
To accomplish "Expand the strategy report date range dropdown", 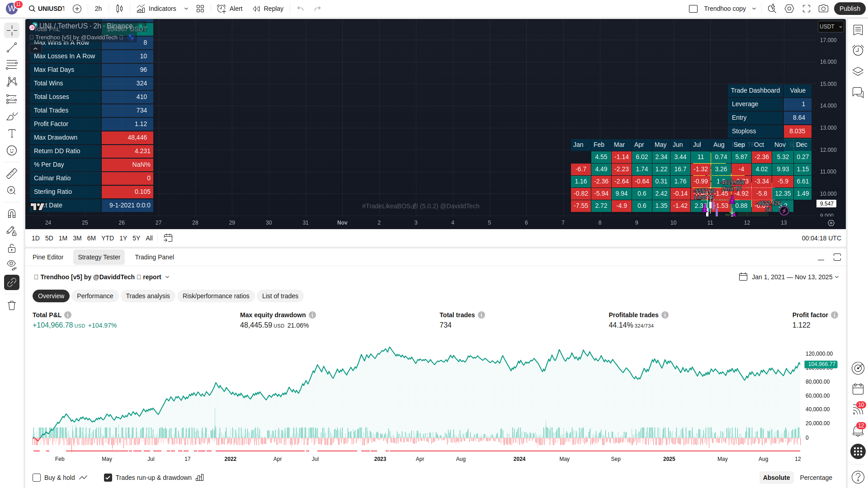I will pyautogui.click(x=794, y=277).
